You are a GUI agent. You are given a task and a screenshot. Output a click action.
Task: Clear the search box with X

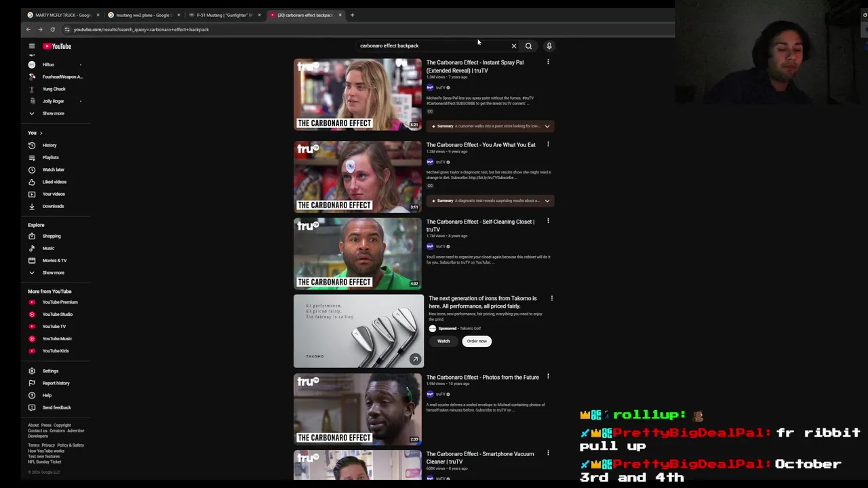(513, 46)
